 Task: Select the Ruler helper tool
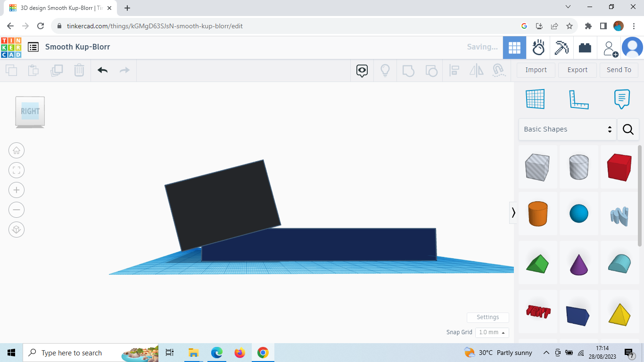579,99
